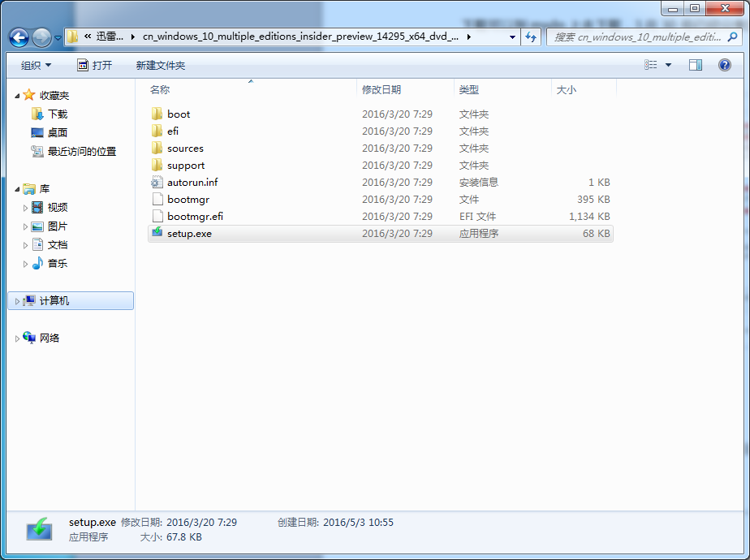Expand the 视频 library

(x=25, y=208)
